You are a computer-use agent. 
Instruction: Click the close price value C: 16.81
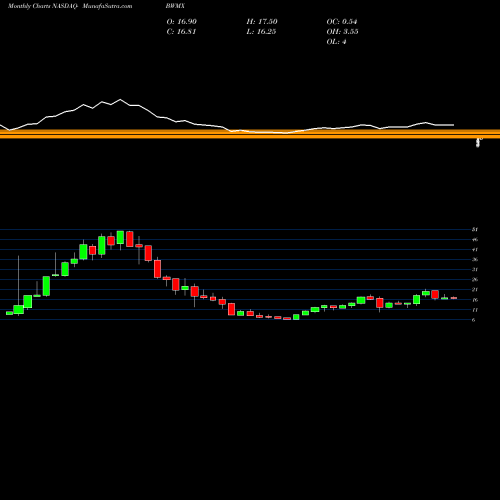181,32
